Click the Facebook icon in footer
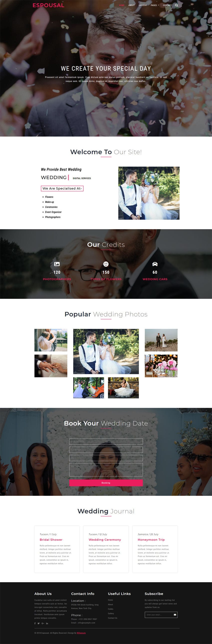Image resolution: width=212 pixels, height=644 pixels. click(x=35, y=624)
